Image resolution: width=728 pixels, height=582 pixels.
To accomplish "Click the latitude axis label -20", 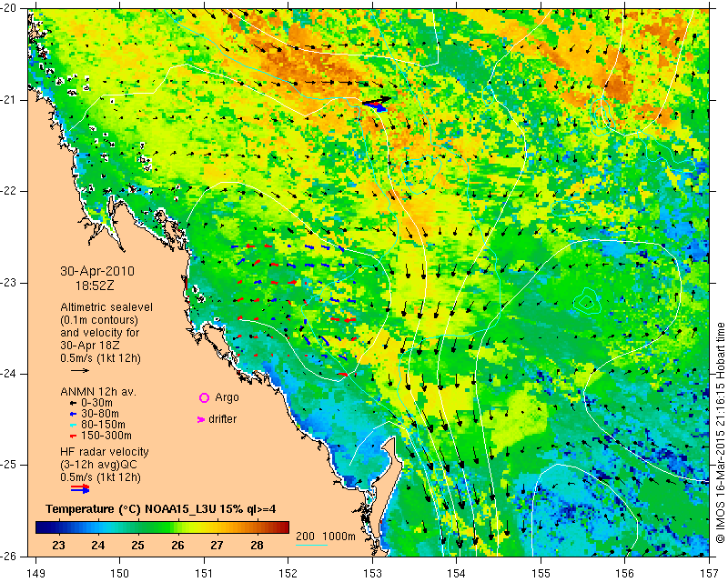I will (8, 9).
